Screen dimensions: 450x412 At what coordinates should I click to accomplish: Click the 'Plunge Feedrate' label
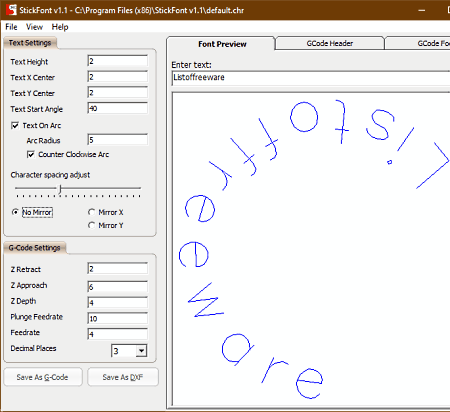[x=37, y=317]
